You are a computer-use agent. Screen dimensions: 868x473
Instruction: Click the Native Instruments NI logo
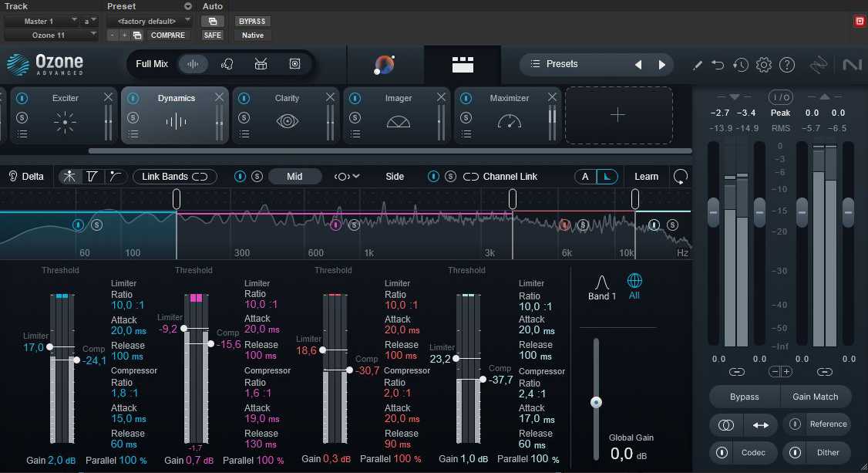point(852,65)
